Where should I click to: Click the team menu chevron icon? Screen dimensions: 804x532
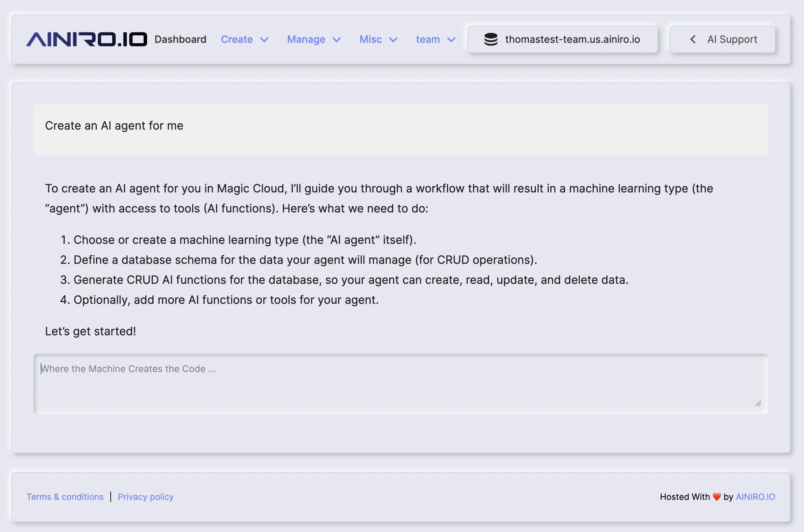pos(451,40)
